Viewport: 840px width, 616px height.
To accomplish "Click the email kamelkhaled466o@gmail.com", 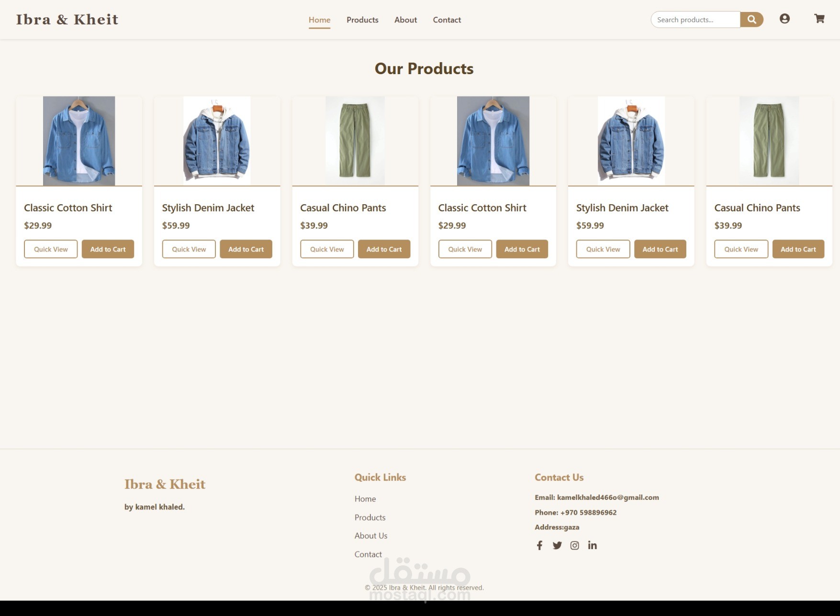I will point(608,497).
